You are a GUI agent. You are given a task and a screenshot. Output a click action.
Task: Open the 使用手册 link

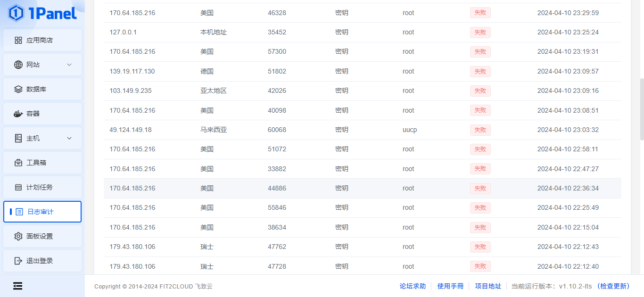coord(450,286)
